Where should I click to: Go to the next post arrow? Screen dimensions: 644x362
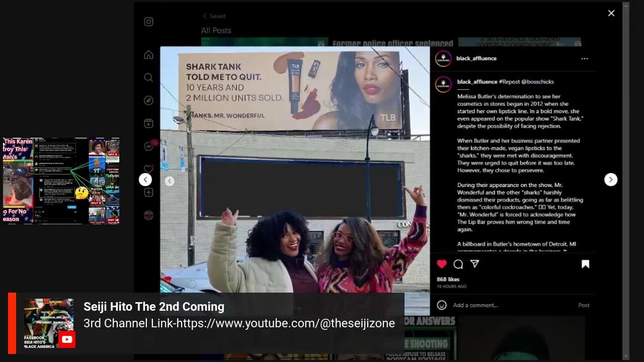(x=611, y=179)
